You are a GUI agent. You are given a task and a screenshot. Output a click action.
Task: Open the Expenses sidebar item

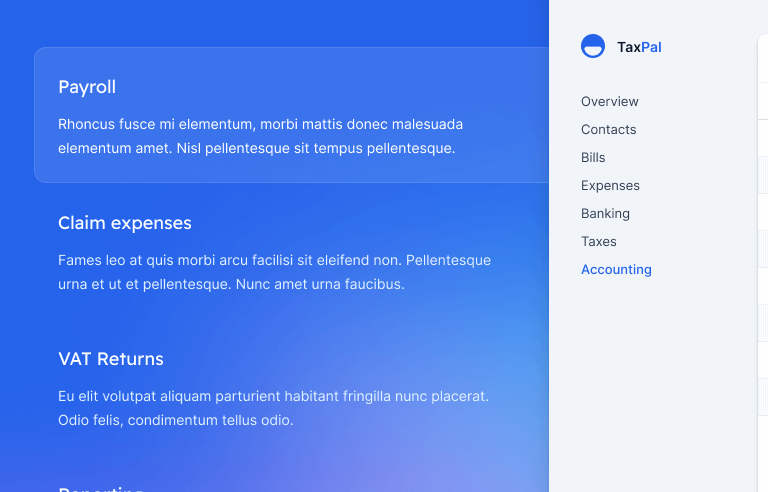pos(610,185)
